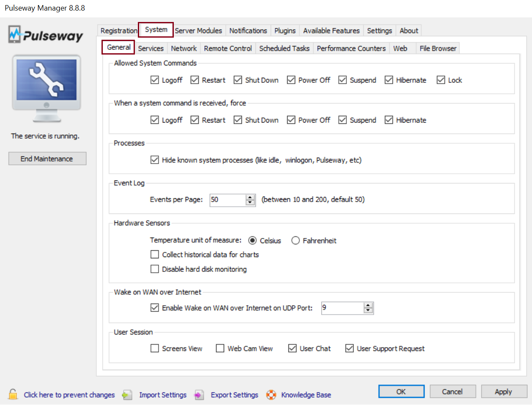This screenshot has height=405, width=532.
Task: Uncheck User Support Request option
Action: tap(349, 348)
